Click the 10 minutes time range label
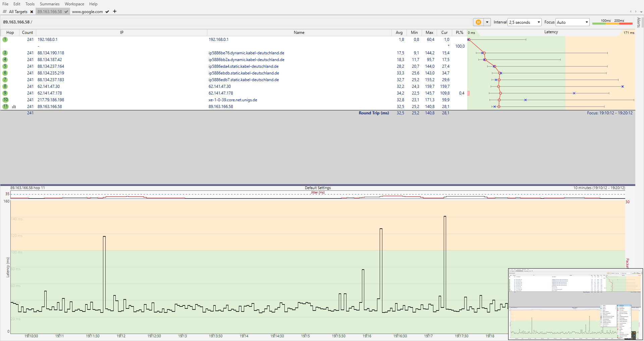Viewport: 644px width, 341px height. pos(599,188)
